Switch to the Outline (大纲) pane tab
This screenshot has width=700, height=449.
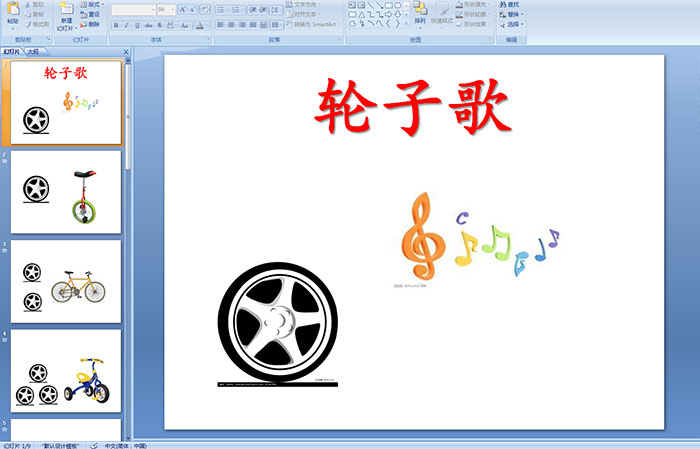coord(33,52)
